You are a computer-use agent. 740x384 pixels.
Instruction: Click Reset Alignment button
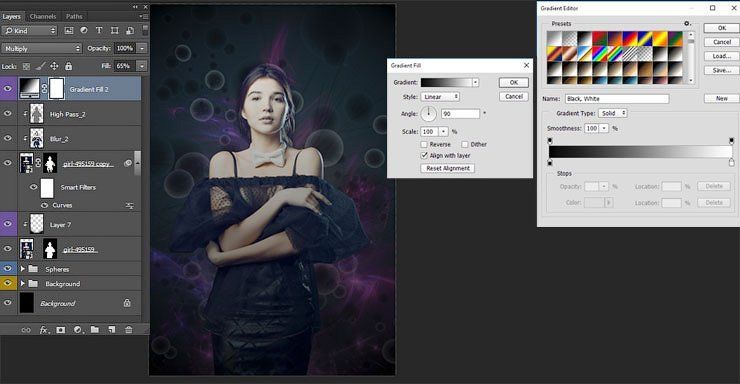click(x=447, y=168)
